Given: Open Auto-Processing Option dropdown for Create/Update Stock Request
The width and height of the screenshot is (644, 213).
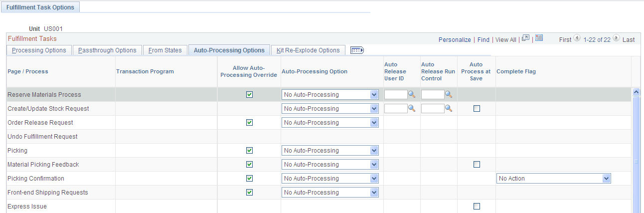Looking at the screenshot, I should pos(330,108).
